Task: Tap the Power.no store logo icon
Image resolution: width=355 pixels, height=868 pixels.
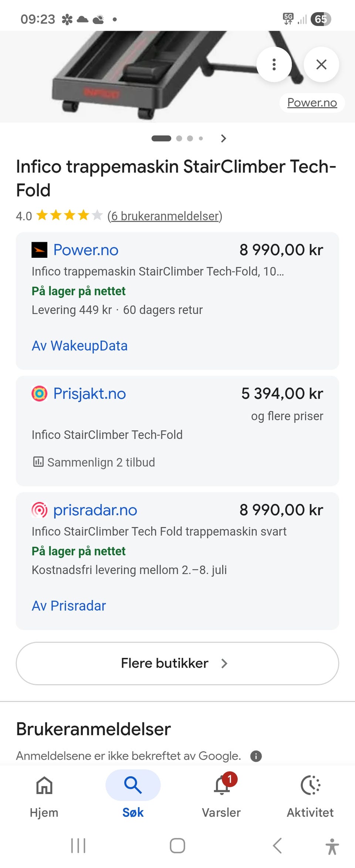Action: [x=39, y=250]
